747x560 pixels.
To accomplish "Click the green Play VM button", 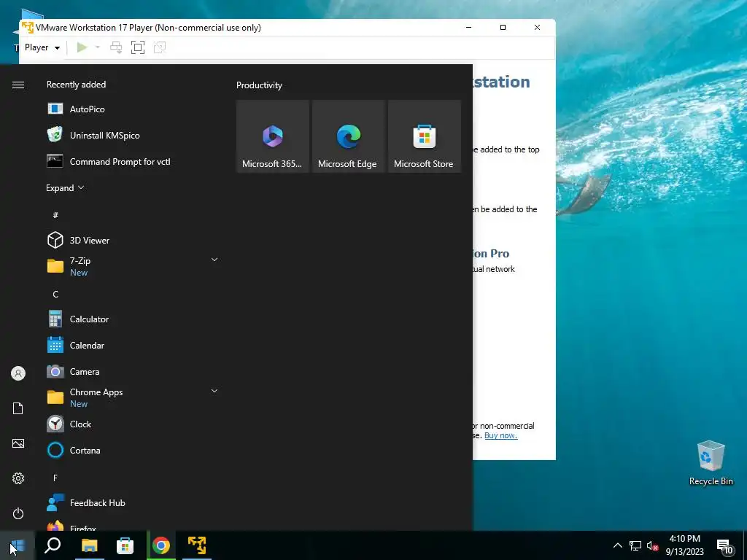I will click(x=82, y=47).
